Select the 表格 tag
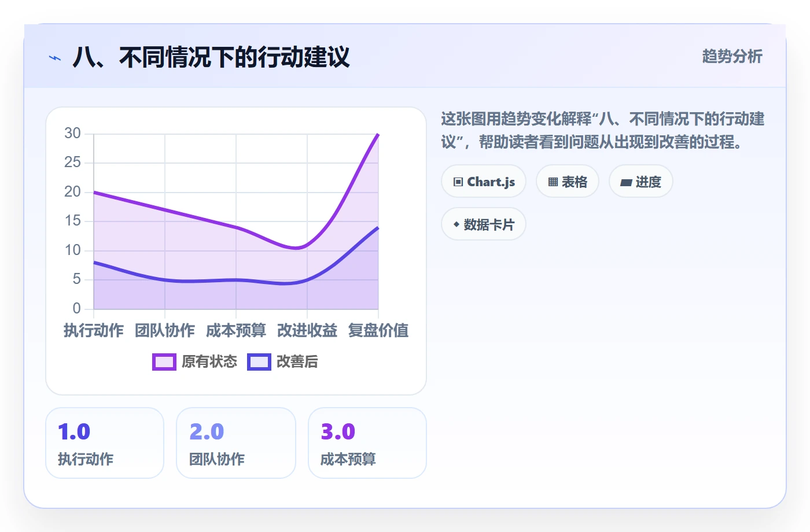The height and width of the screenshot is (532, 810). [568, 182]
